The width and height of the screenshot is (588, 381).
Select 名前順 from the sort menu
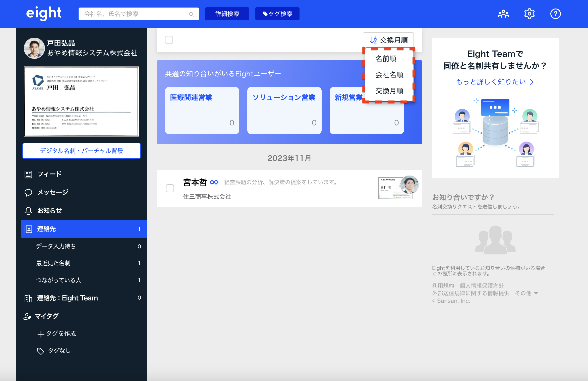pyautogui.click(x=386, y=59)
